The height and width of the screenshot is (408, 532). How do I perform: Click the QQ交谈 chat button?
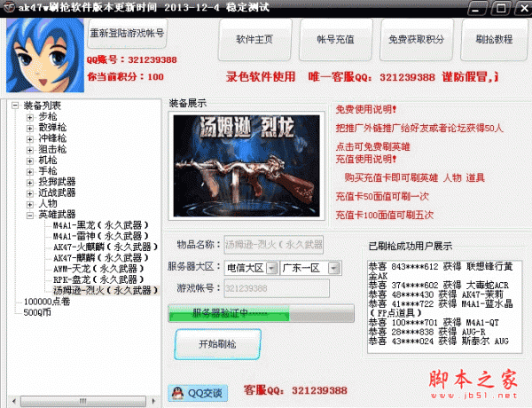click(198, 393)
